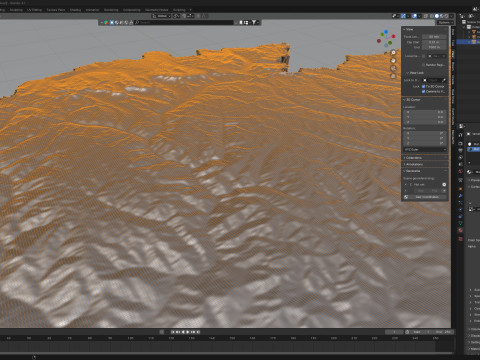Click the eyedropper beside Lock to Object

click(x=444, y=80)
